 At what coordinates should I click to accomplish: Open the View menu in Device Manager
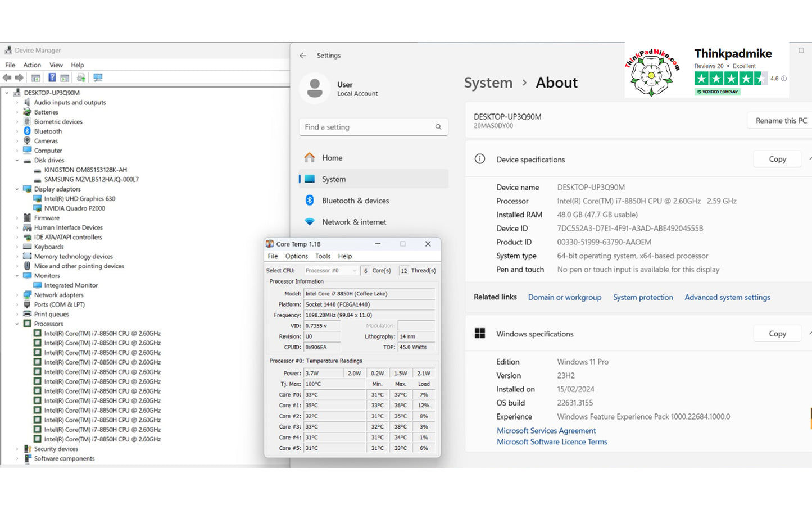(x=56, y=65)
